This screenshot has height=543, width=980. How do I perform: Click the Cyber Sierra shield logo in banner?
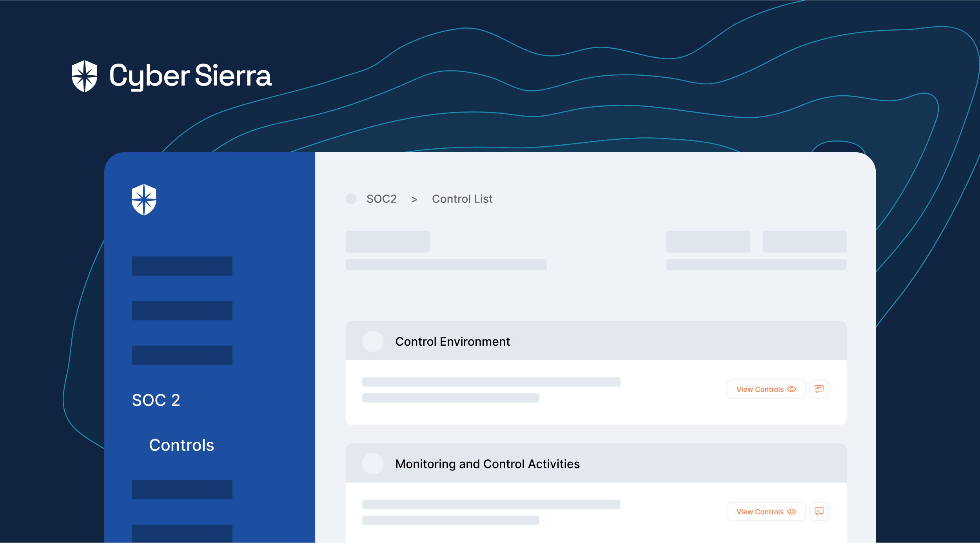[x=84, y=76]
